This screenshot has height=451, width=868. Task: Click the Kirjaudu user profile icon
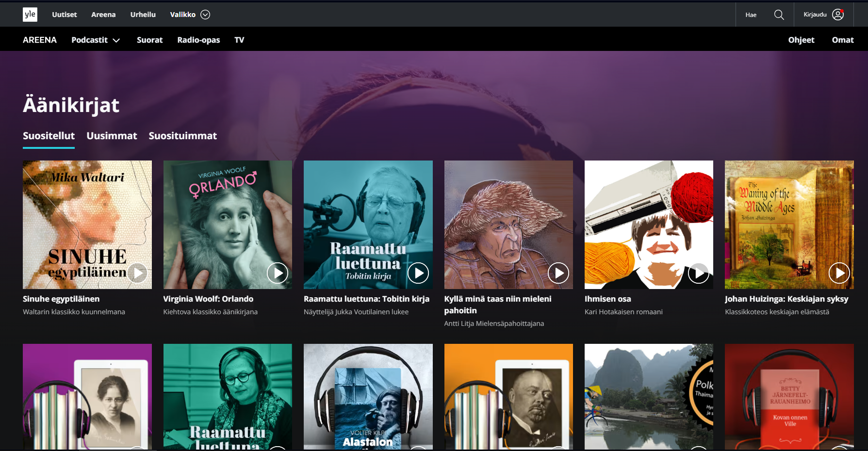pos(838,15)
